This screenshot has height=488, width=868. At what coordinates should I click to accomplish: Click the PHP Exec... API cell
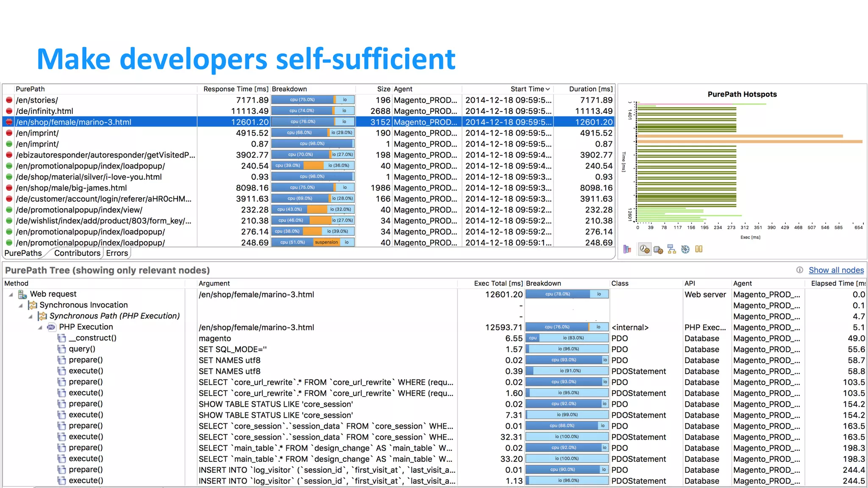pyautogui.click(x=705, y=327)
